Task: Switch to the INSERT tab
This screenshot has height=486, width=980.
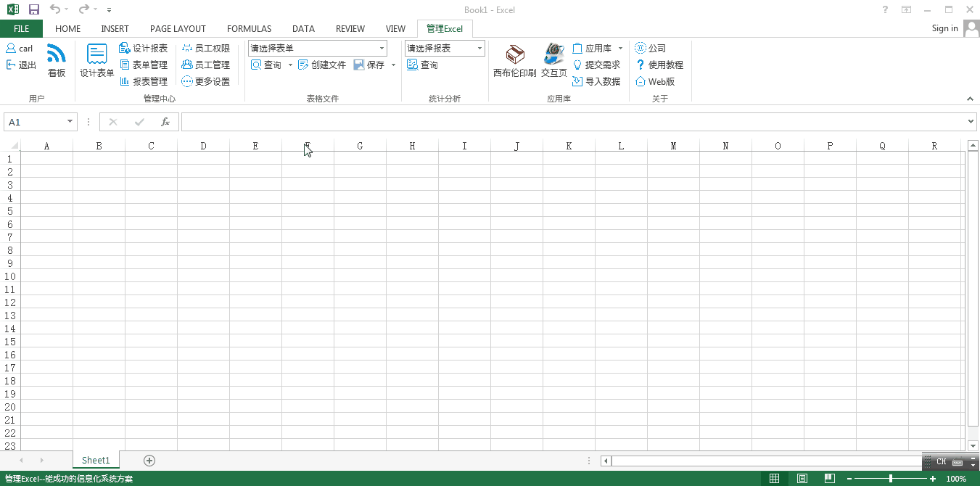Action: pyautogui.click(x=115, y=29)
